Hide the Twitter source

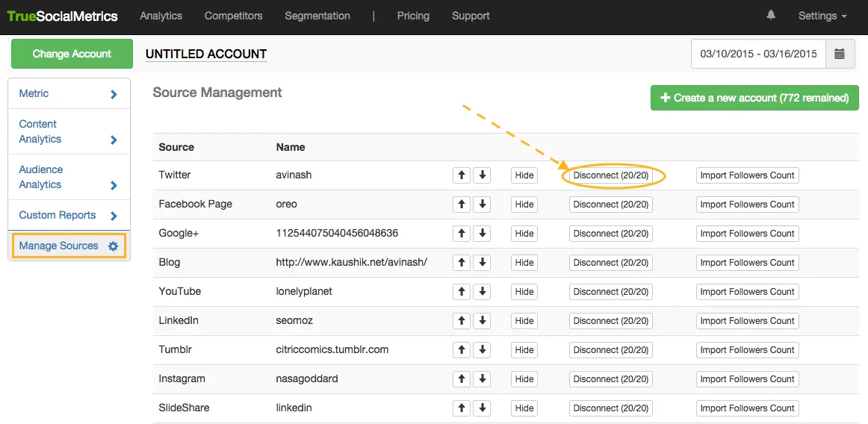[x=524, y=175]
